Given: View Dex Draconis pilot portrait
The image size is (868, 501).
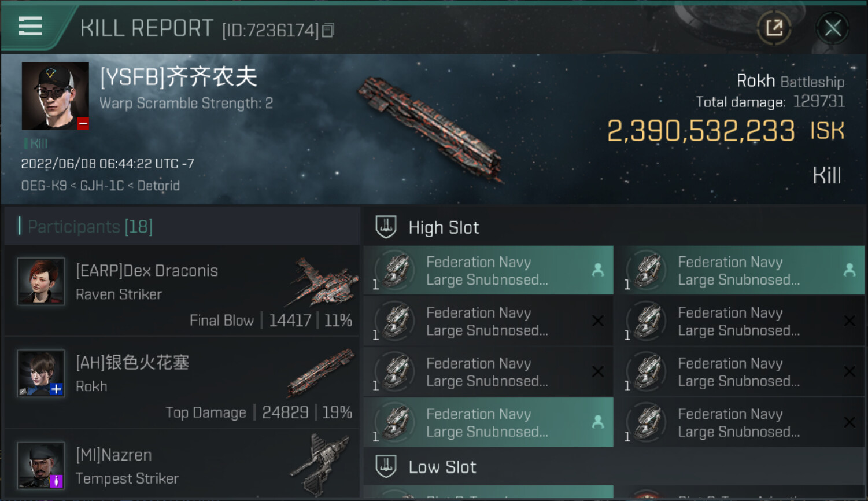Looking at the screenshot, I should (40, 281).
